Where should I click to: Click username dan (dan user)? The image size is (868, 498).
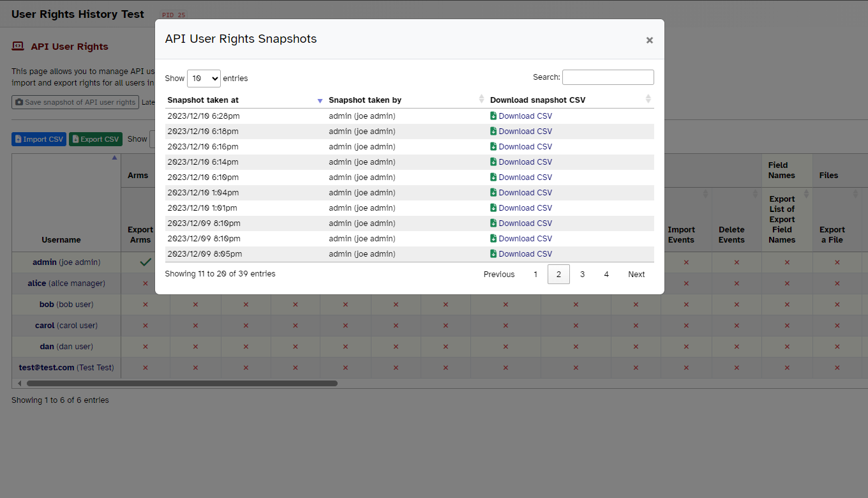(x=66, y=347)
